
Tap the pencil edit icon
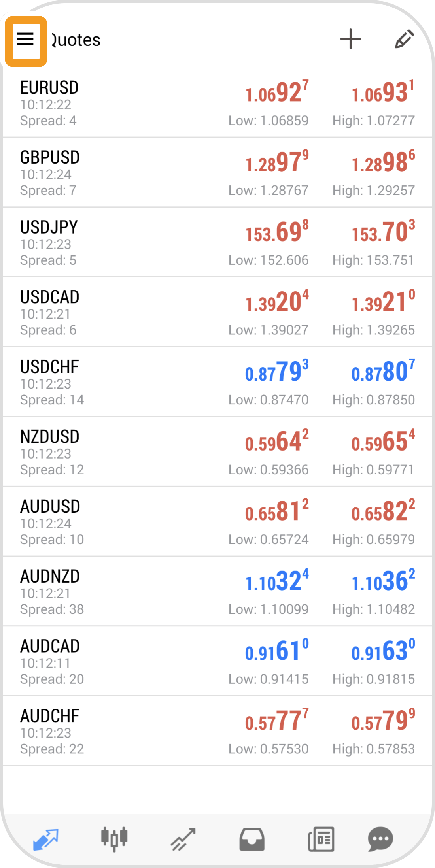404,40
